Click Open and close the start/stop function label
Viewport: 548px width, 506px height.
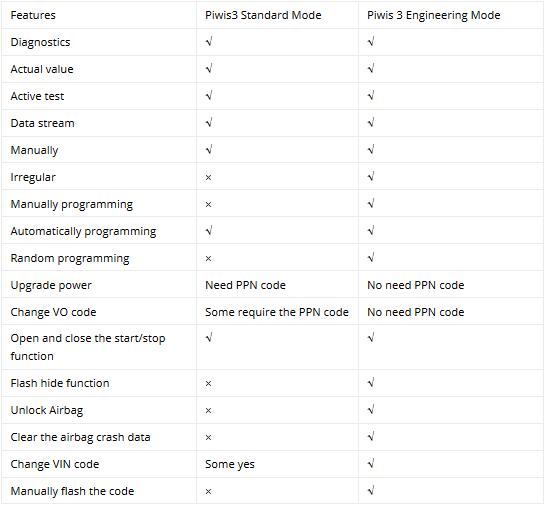[x=88, y=347]
